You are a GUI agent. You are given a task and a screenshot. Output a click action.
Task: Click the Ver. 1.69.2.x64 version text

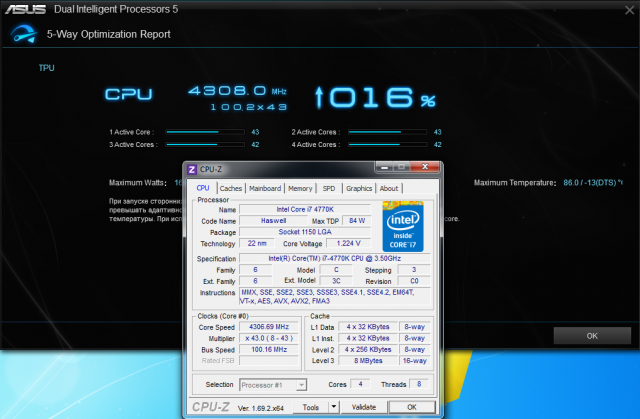260,408
